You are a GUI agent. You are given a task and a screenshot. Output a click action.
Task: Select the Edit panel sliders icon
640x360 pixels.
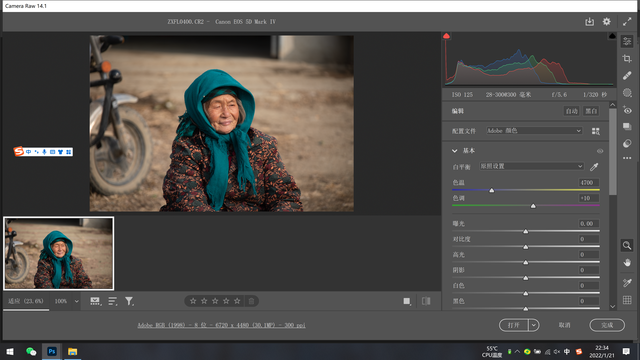point(627,41)
